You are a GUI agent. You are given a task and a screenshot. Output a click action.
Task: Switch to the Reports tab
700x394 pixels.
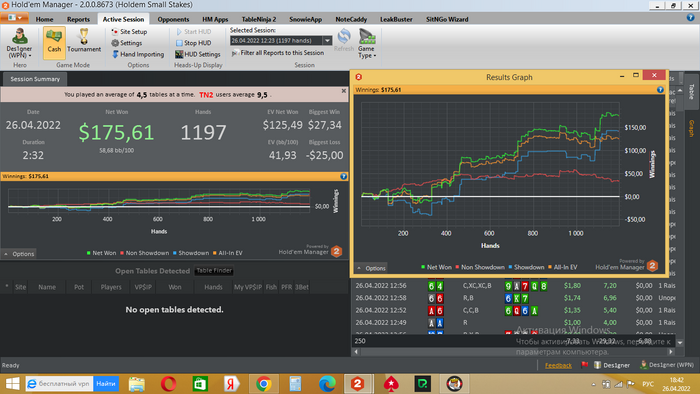click(78, 19)
